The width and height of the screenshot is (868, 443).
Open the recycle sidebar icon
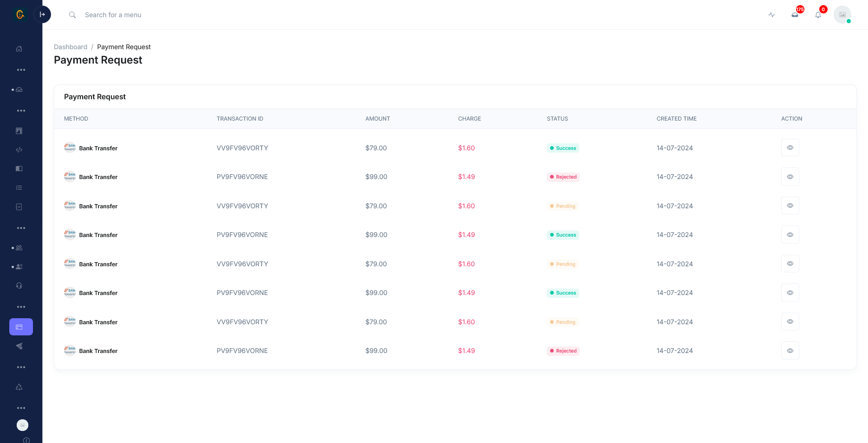pyautogui.click(x=19, y=387)
